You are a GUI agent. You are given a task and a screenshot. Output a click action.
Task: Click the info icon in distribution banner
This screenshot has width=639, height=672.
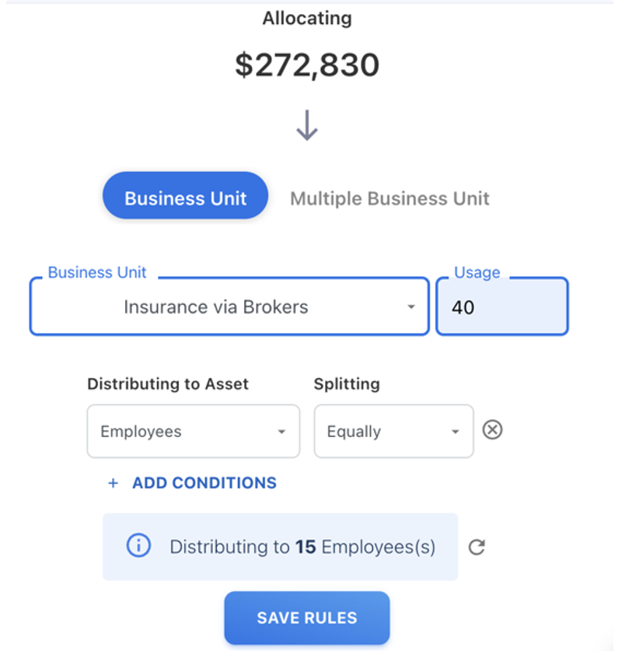(x=138, y=547)
